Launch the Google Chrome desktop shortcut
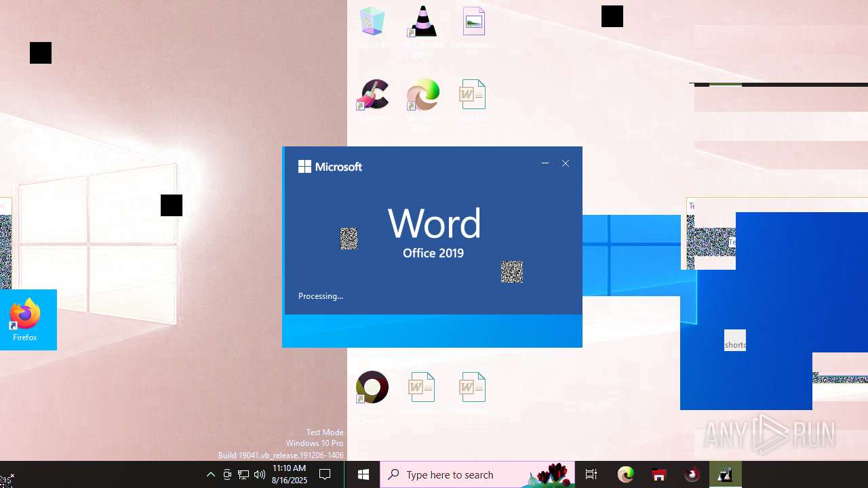The image size is (868, 488). click(372, 397)
